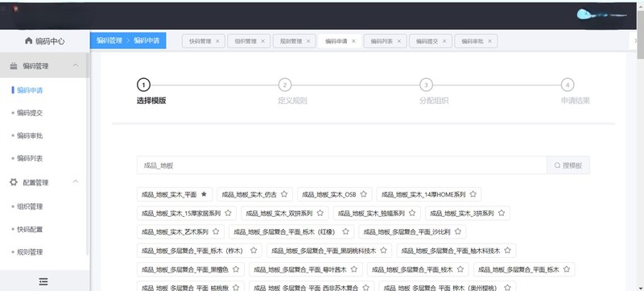
Task: Click the gear icon beside 配置管理
Action: (x=14, y=182)
